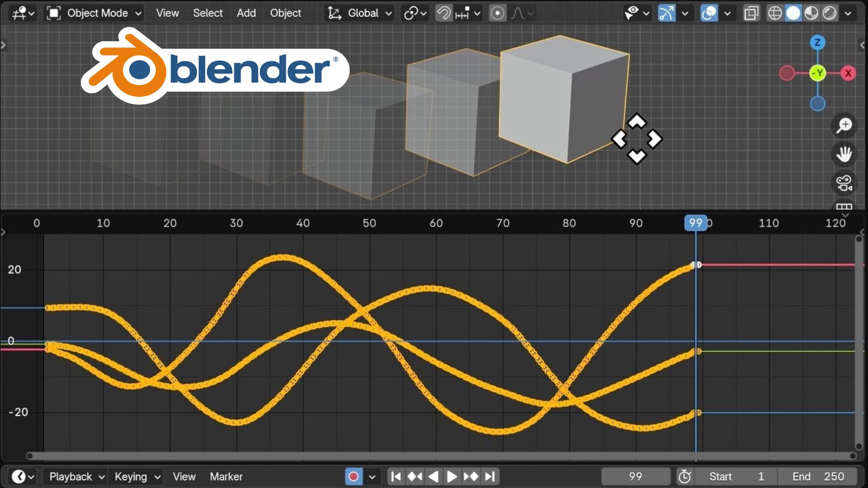Switch to material preview shading
The image size is (868, 488).
[x=811, y=13]
